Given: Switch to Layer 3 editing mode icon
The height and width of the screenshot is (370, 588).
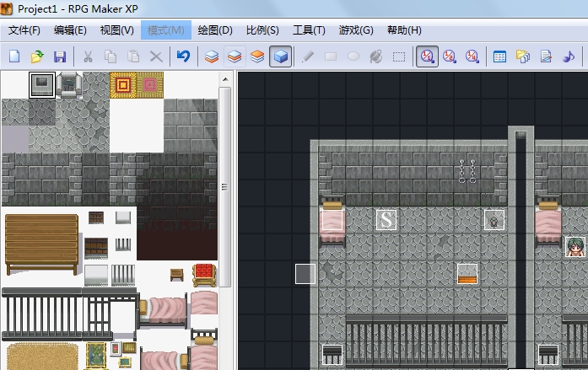Looking at the screenshot, I should (x=257, y=56).
